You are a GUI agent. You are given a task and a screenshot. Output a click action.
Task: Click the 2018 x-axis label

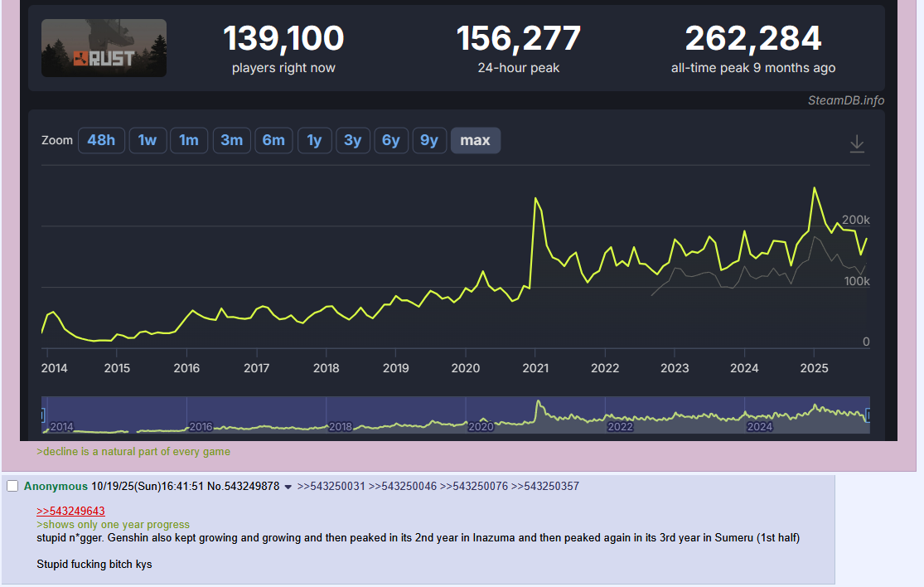click(x=326, y=368)
